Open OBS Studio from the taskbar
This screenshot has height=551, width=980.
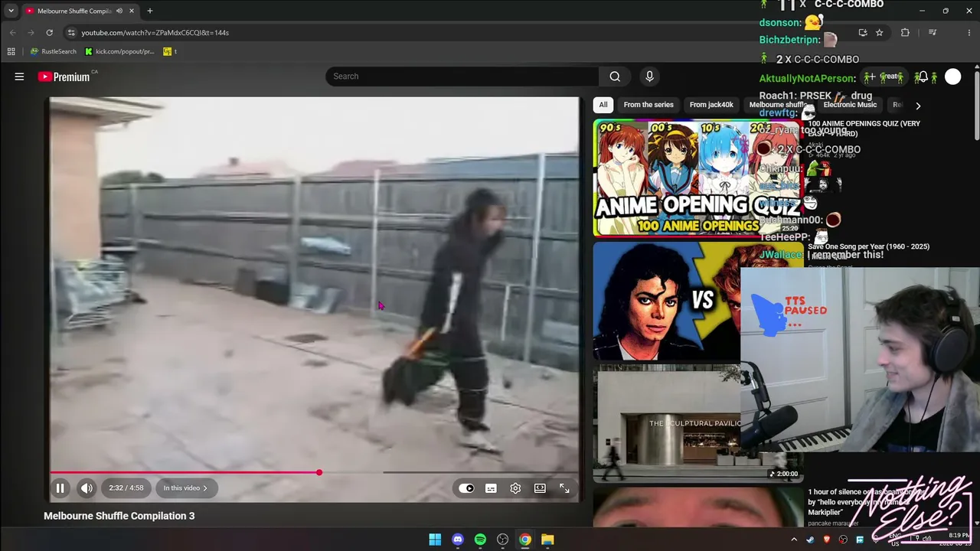pyautogui.click(x=502, y=540)
